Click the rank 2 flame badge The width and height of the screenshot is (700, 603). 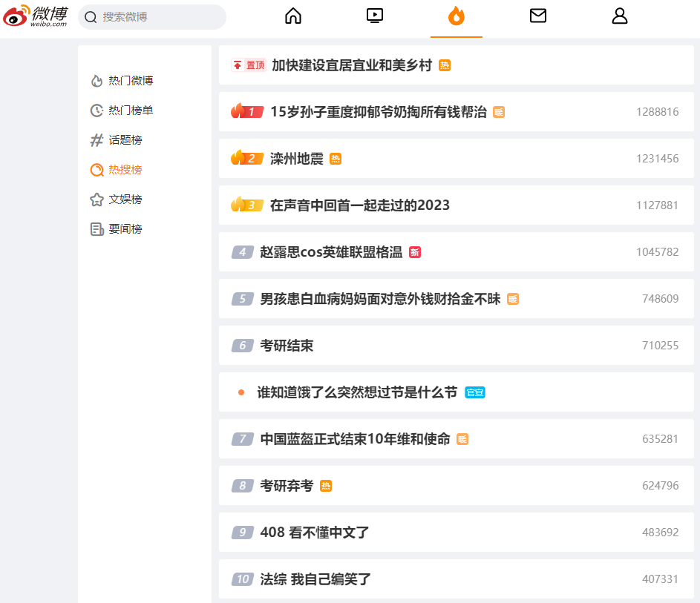[247, 157]
